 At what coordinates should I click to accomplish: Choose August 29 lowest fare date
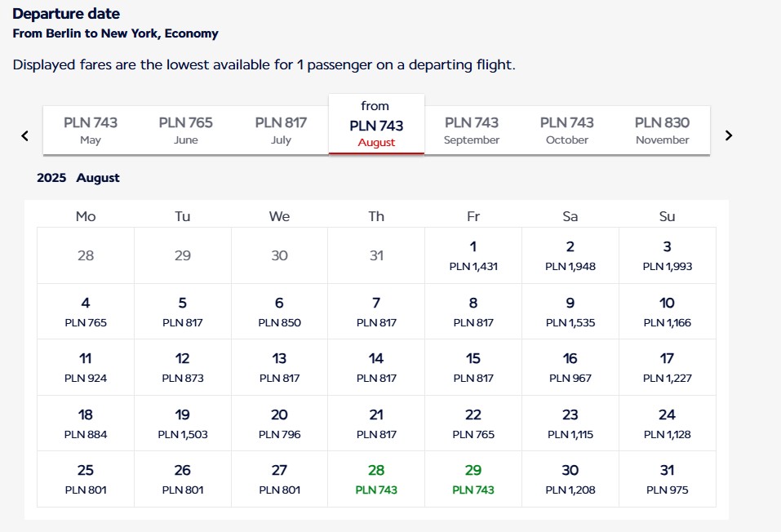[x=473, y=479]
